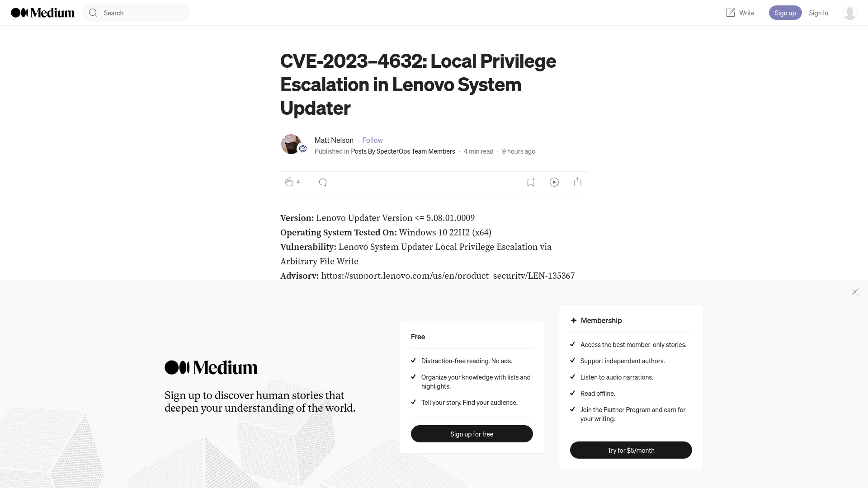
Task: Click the Membership expander section
Action: click(601, 320)
